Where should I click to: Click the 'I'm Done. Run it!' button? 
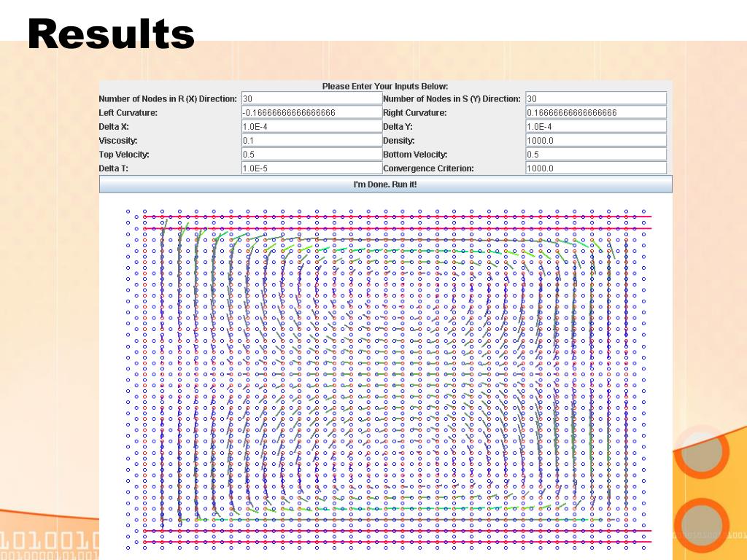(385, 184)
